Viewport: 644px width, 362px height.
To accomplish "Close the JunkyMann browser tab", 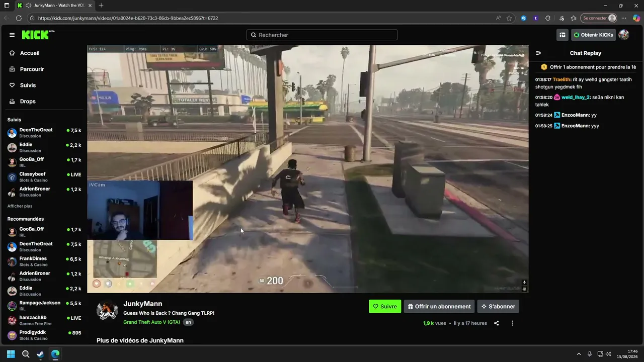I will point(90,6).
